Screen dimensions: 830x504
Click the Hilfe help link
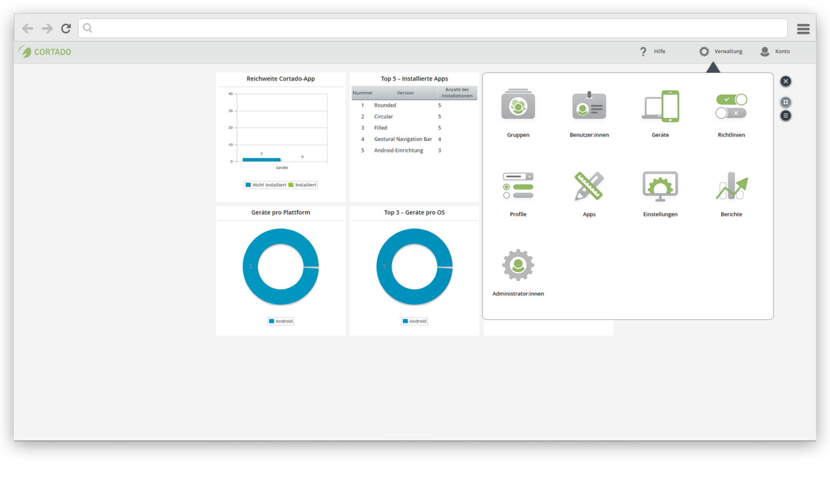(x=653, y=51)
